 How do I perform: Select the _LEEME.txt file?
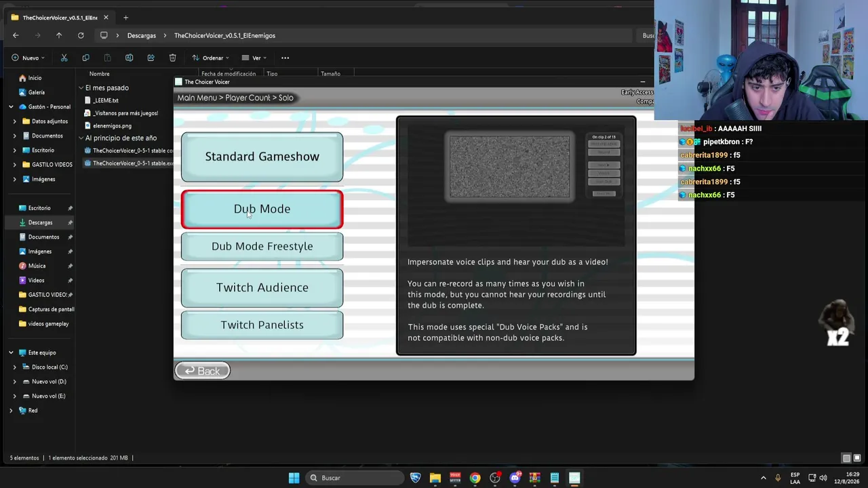tap(102, 100)
